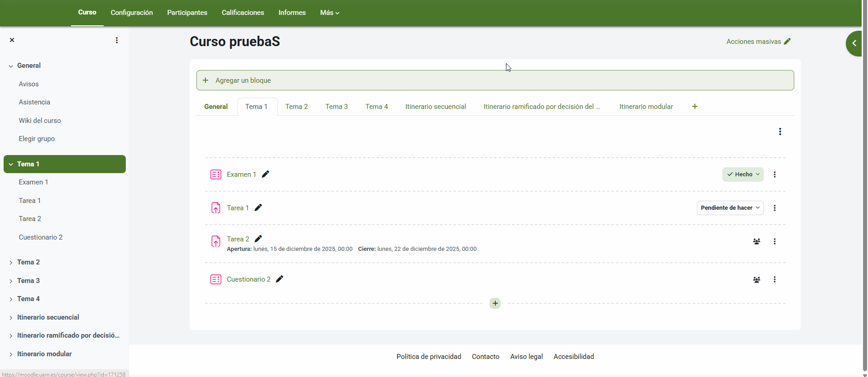
Task: Switch to the Itinerario modular tab
Action: tap(646, 107)
